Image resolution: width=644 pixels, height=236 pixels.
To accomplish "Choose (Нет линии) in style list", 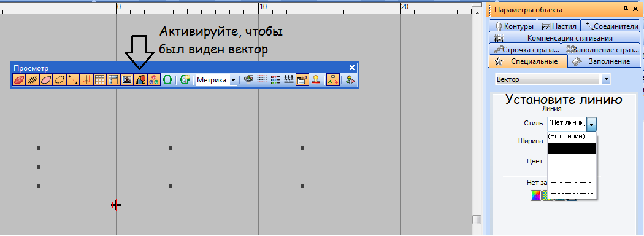I will (x=572, y=136).
